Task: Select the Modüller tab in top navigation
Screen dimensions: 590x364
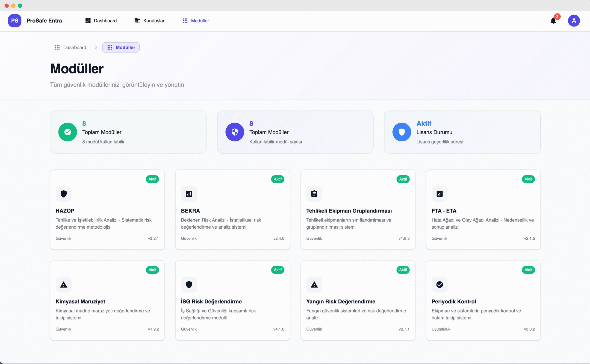Action: click(196, 21)
